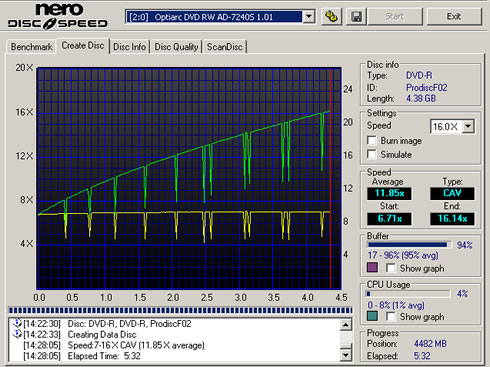Click the CPU Usage progress bar
The width and height of the screenshot is (490, 367).
[408, 294]
